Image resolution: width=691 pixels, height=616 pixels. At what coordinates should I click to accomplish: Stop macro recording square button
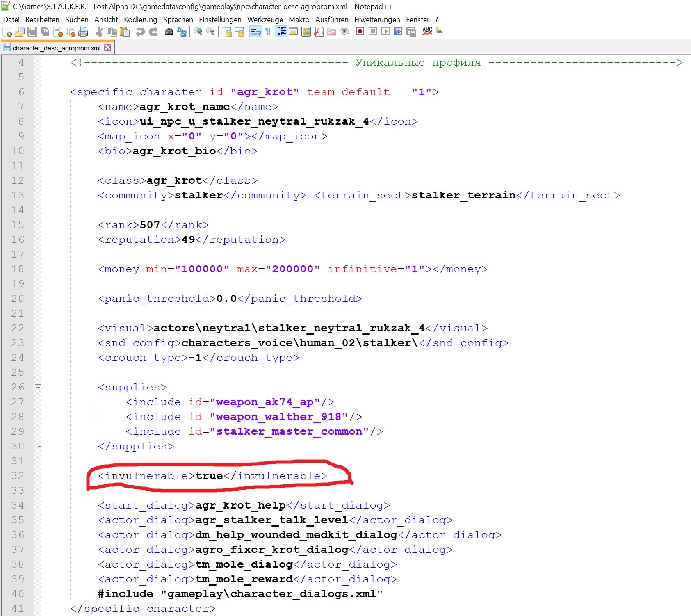pos(373,32)
